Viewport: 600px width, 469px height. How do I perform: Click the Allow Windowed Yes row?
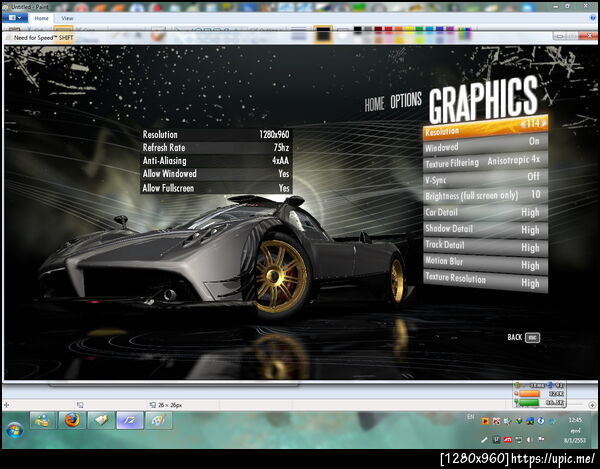(x=216, y=174)
